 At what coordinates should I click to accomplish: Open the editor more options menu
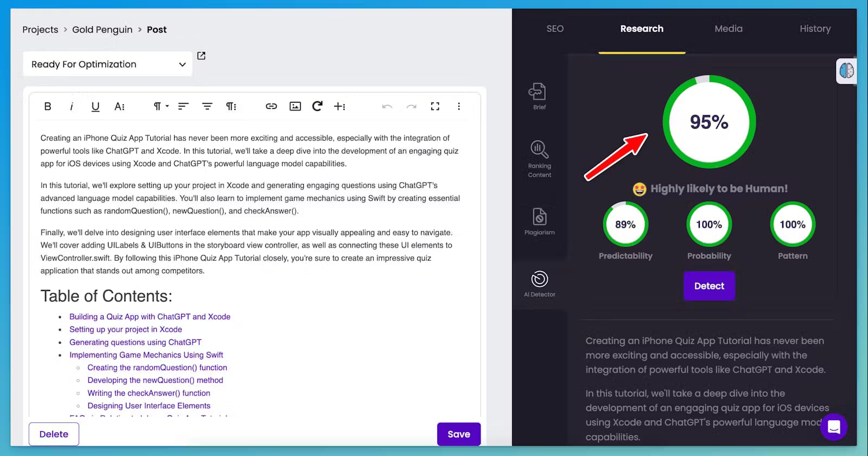pos(459,106)
